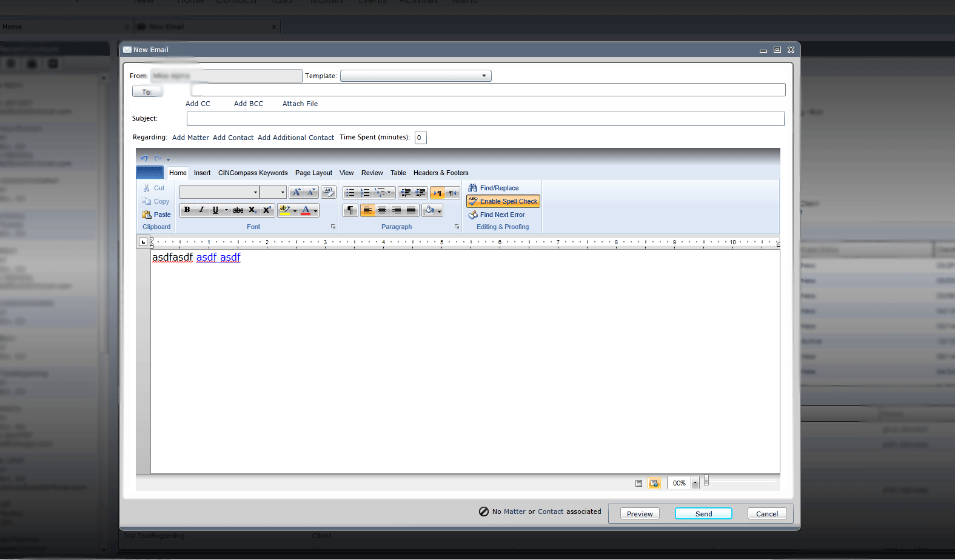This screenshot has height=560, width=955.
Task: Center-align the paragraph
Action: click(x=382, y=210)
